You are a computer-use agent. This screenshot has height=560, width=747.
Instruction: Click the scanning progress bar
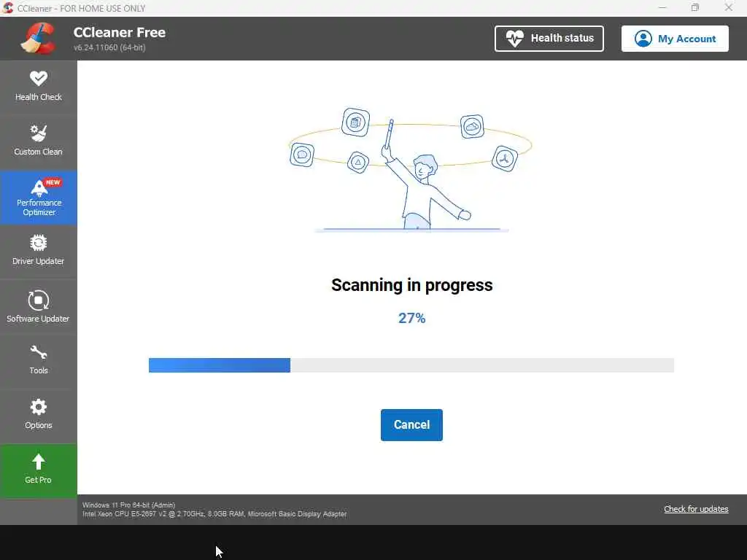(x=411, y=365)
